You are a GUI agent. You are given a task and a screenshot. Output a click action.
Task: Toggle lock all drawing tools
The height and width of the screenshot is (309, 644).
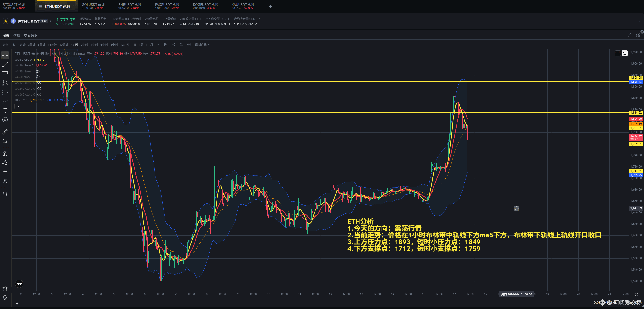(5, 172)
